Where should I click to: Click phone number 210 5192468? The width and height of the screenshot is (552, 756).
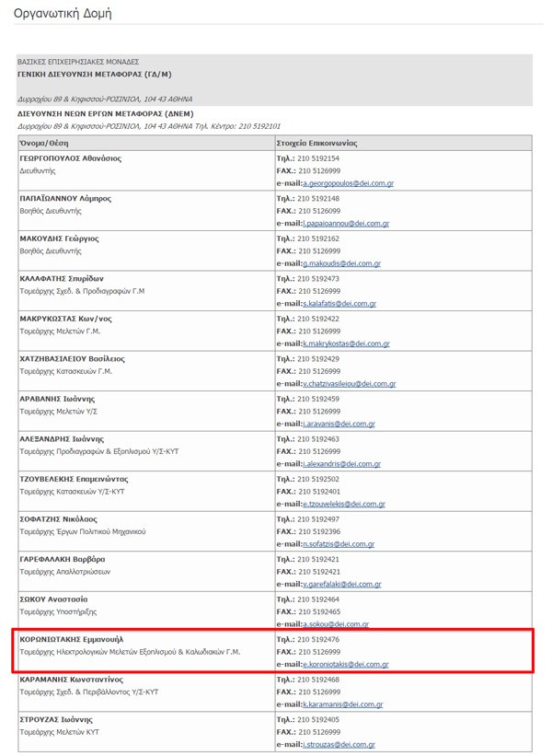tap(318, 679)
